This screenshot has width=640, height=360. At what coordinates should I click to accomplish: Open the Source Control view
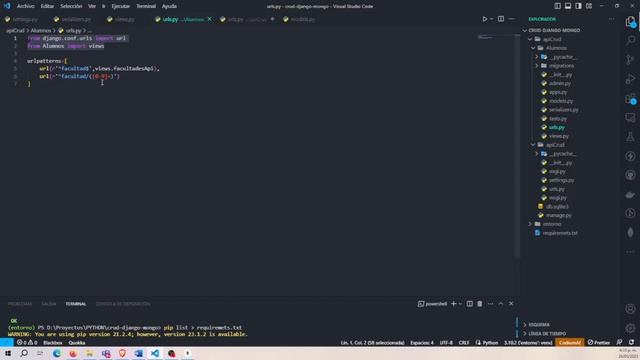630,60
